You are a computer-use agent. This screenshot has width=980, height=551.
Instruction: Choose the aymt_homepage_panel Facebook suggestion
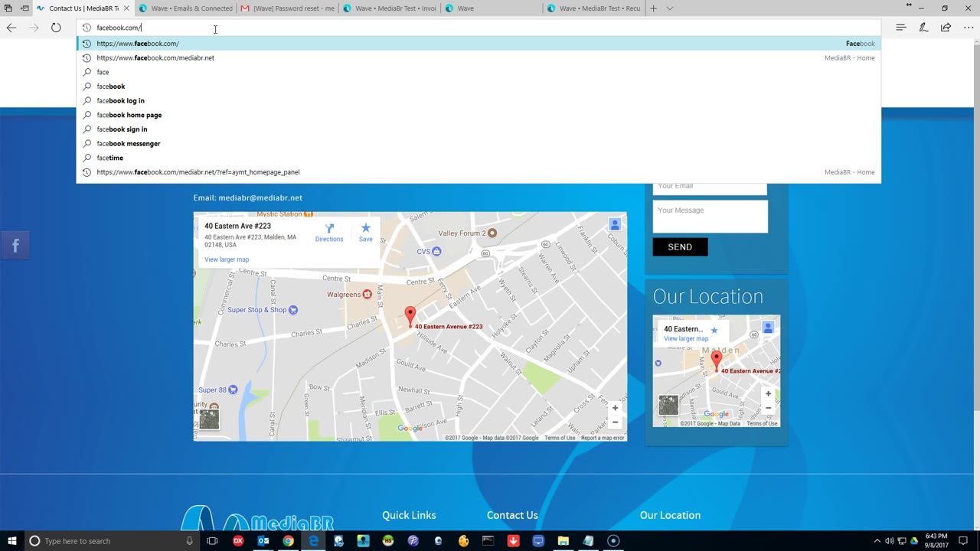[479, 172]
